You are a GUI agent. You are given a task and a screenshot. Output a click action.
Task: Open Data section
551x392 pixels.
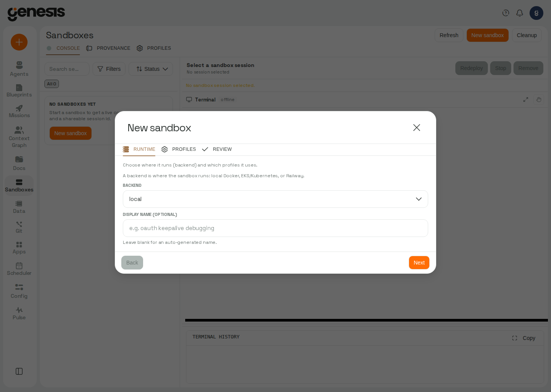click(19, 207)
